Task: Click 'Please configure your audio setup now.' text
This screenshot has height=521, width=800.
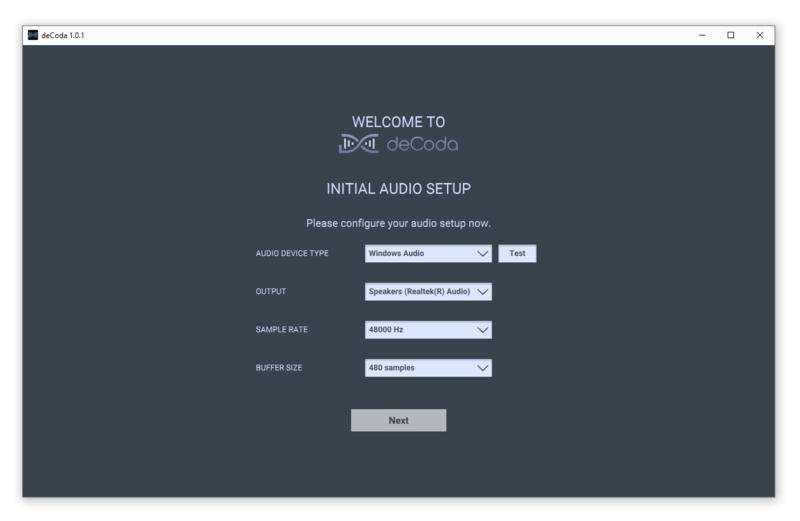Action: pos(398,224)
